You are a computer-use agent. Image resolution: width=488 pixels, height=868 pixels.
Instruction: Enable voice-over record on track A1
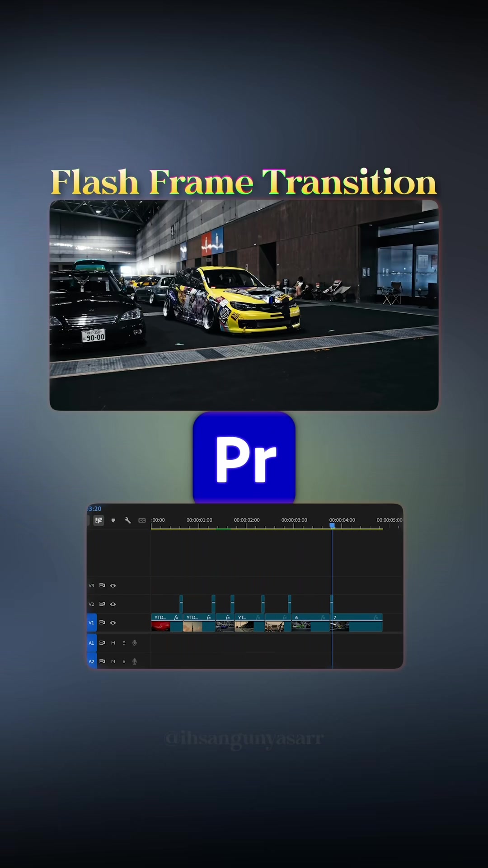pos(135,643)
